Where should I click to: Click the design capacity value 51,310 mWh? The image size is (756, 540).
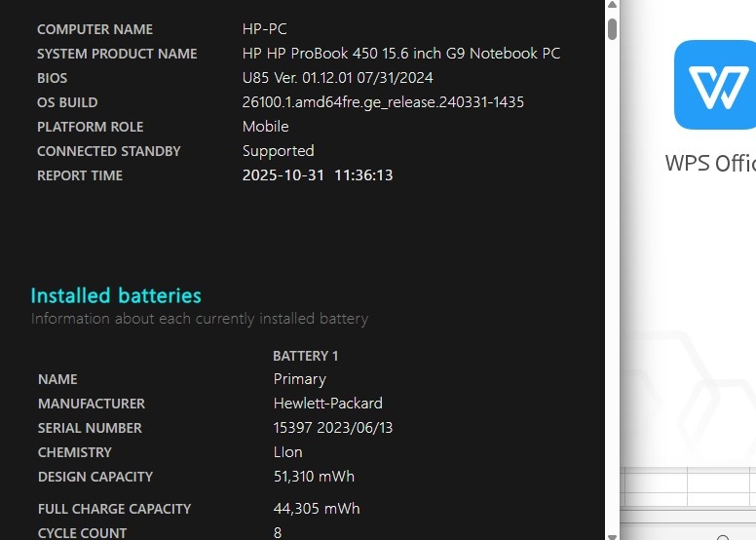pyautogui.click(x=314, y=477)
